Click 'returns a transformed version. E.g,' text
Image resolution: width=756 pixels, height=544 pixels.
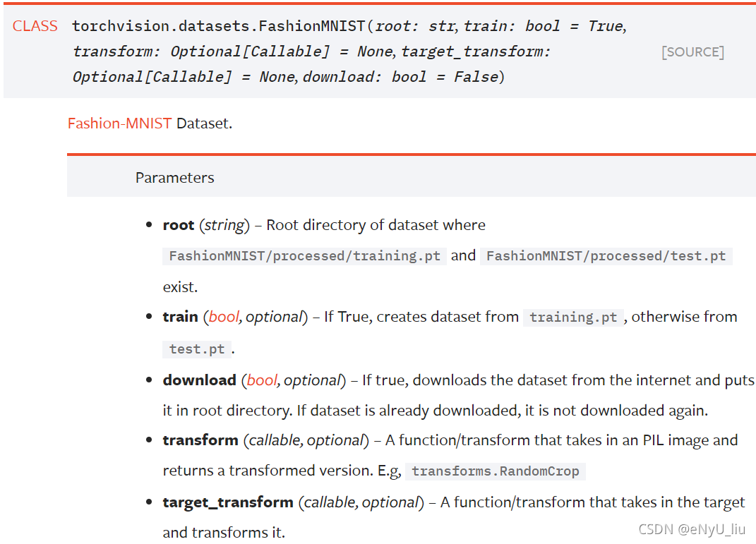coord(282,471)
